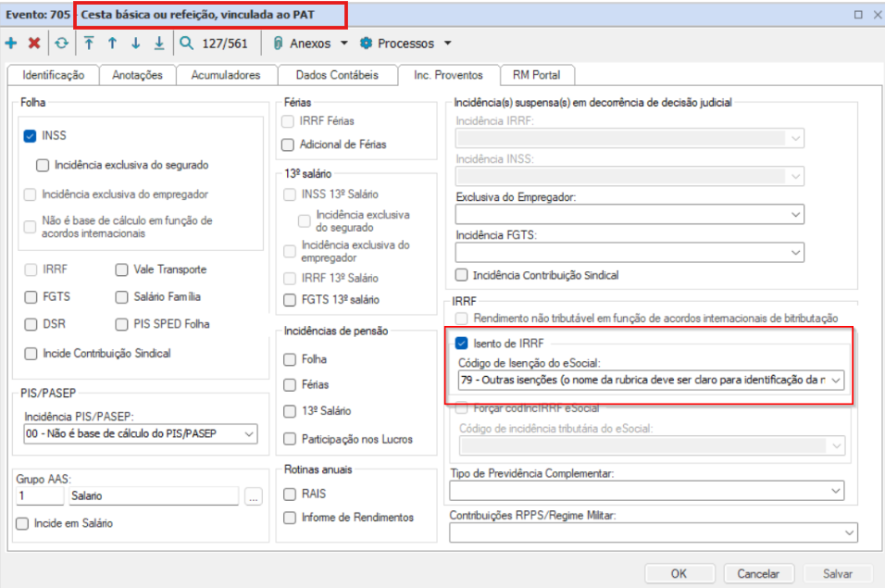Viewport: 885px width, 588px height.
Task: Click the magnifier search icon
Action: [187, 44]
